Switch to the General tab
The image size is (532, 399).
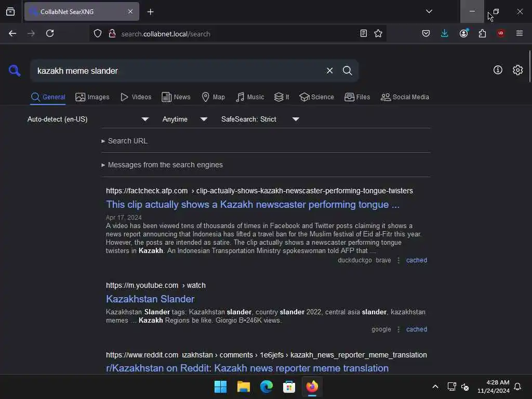pos(48,97)
